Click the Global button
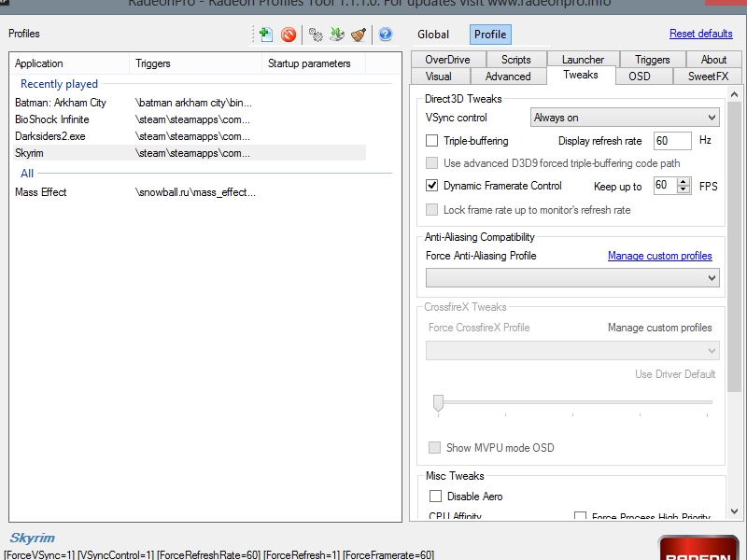Viewport: 747px width, 560px height. tap(433, 35)
